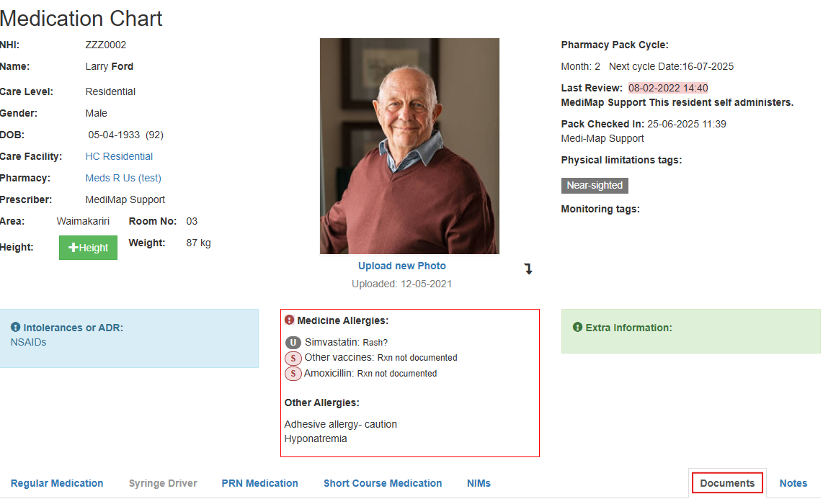This screenshot has width=823, height=504.
Task: Click the Medicine Allergies alert icon
Action: coord(290,320)
